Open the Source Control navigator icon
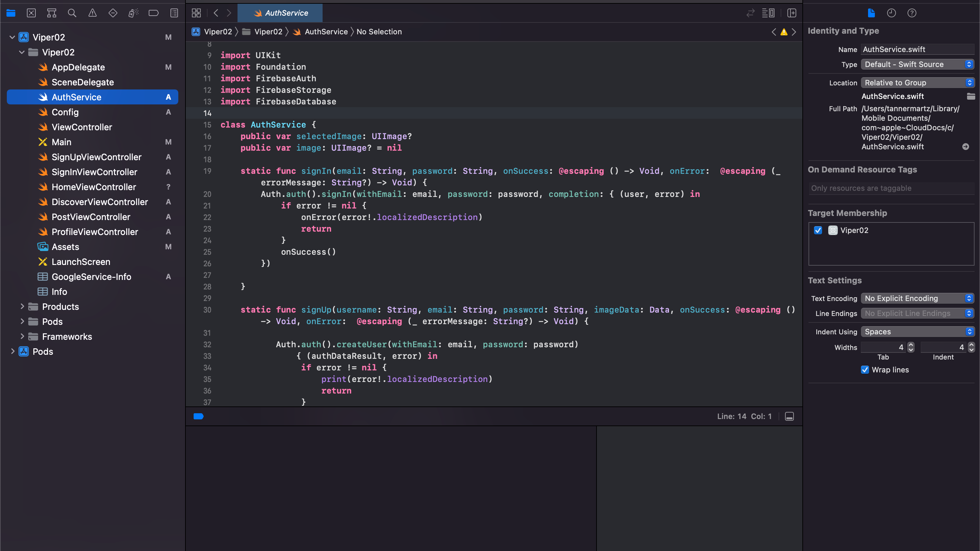This screenshot has width=980, height=551. 31,13
